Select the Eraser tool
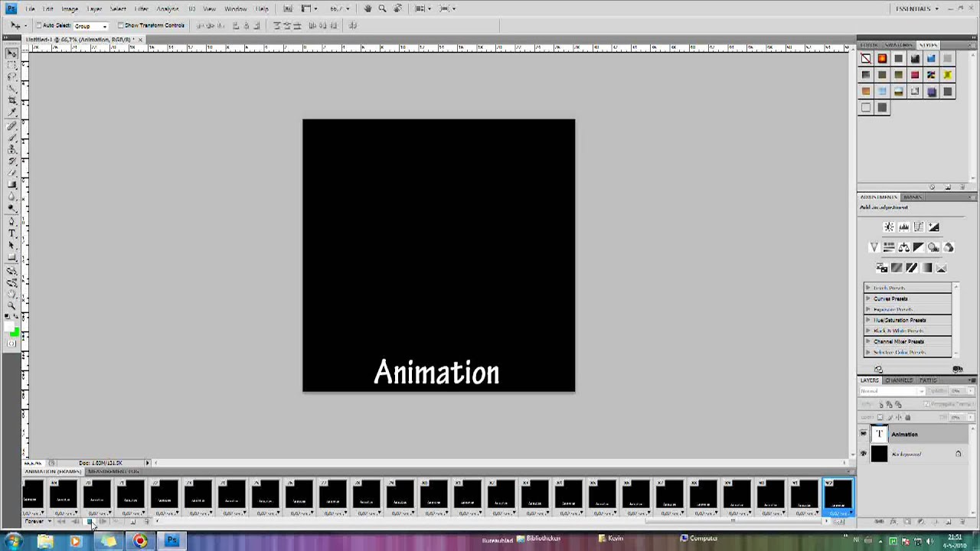Image resolution: width=980 pixels, height=551 pixels. [13, 172]
